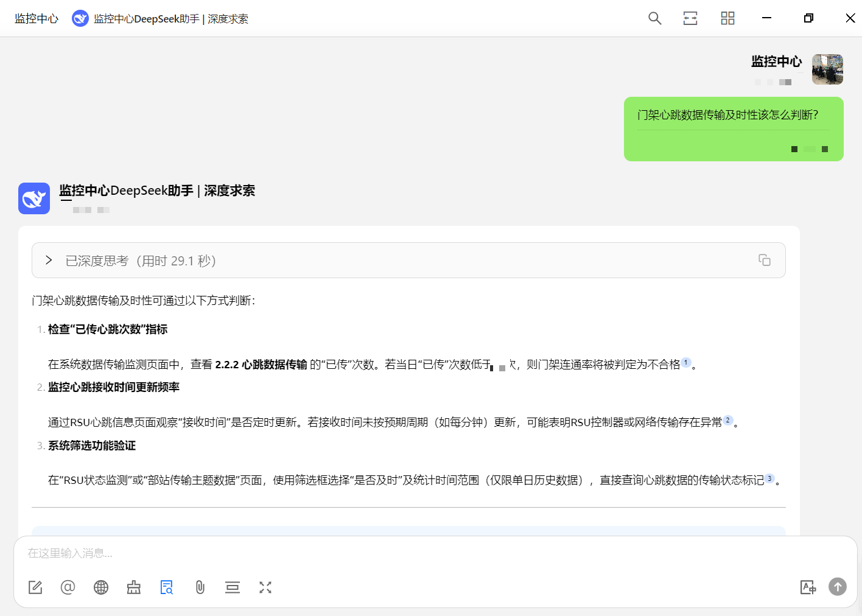The image size is (862, 616).
Task: Toggle the knowledge base document search icon
Action: pyautogui.click(x=167, y=587)
